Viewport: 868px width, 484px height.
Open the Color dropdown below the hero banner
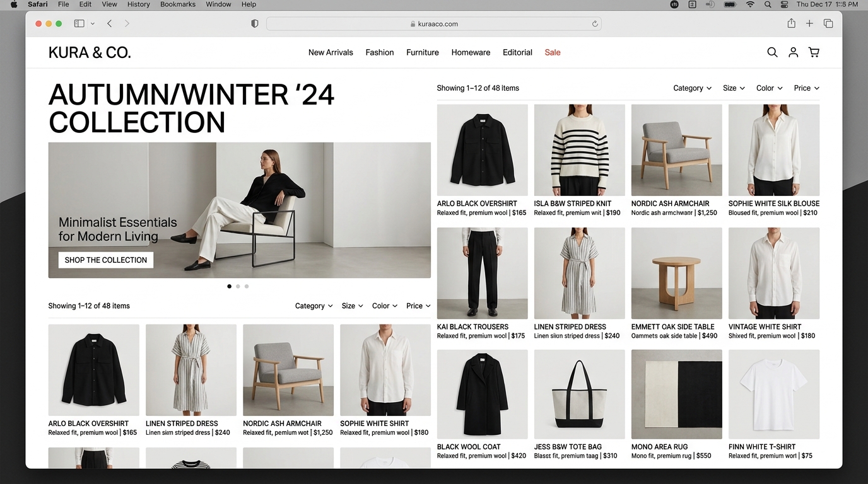point(384,306)
